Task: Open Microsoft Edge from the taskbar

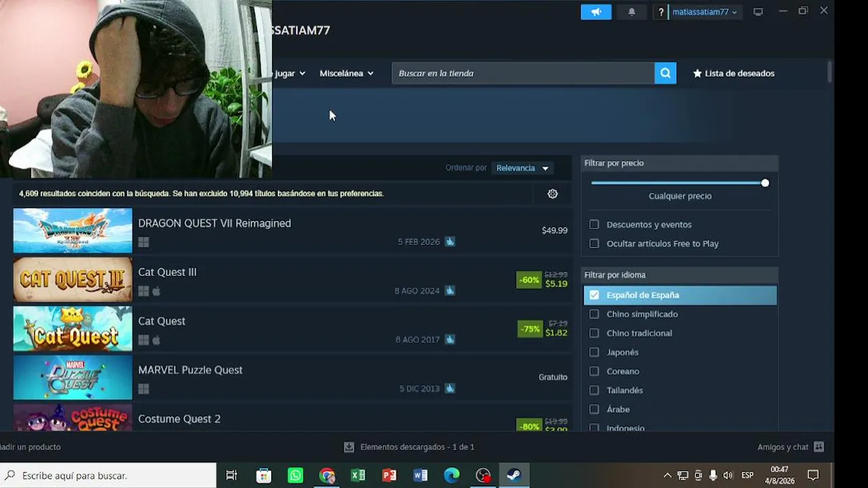Action: (x=452, y=475)
